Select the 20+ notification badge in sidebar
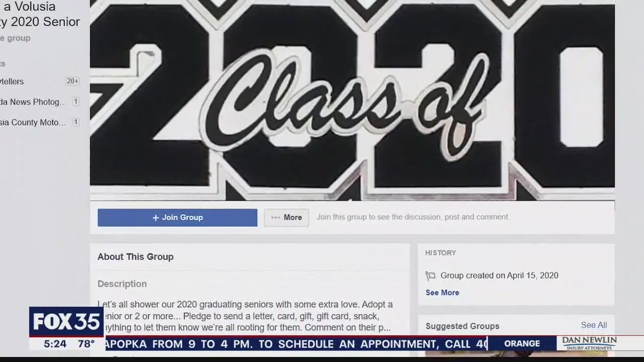The width and height of the screenshot is (644, 362). click(72, 81)
